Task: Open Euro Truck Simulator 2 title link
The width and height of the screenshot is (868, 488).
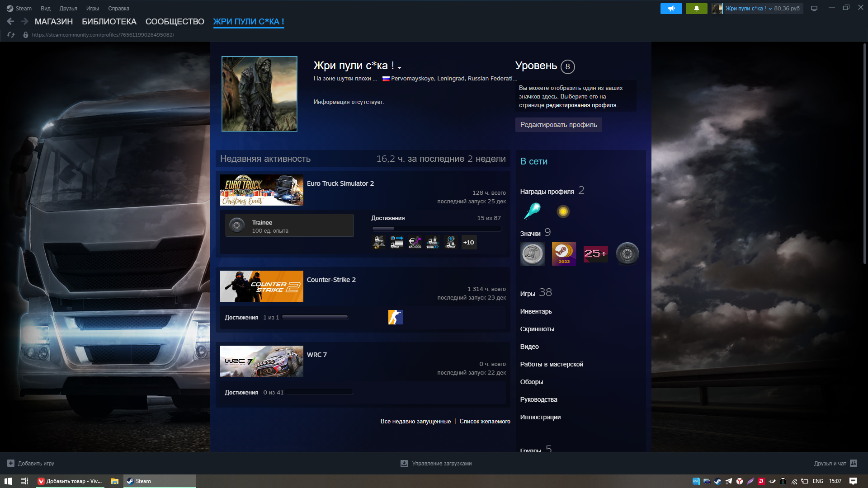Action: click(340, 183)
